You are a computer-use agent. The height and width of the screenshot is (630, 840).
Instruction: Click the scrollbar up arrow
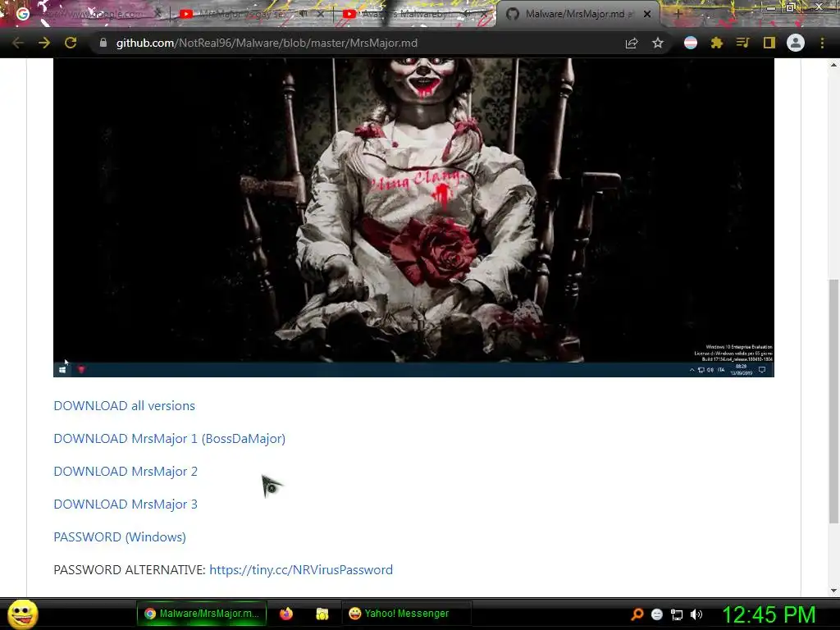pos(833,65)
